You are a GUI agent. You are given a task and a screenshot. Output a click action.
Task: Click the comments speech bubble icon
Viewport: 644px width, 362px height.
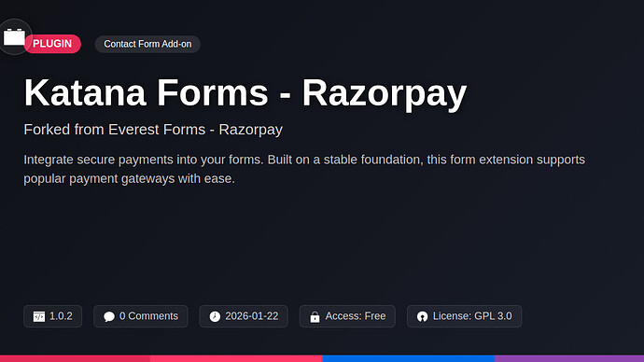click(x=109, y=316)
